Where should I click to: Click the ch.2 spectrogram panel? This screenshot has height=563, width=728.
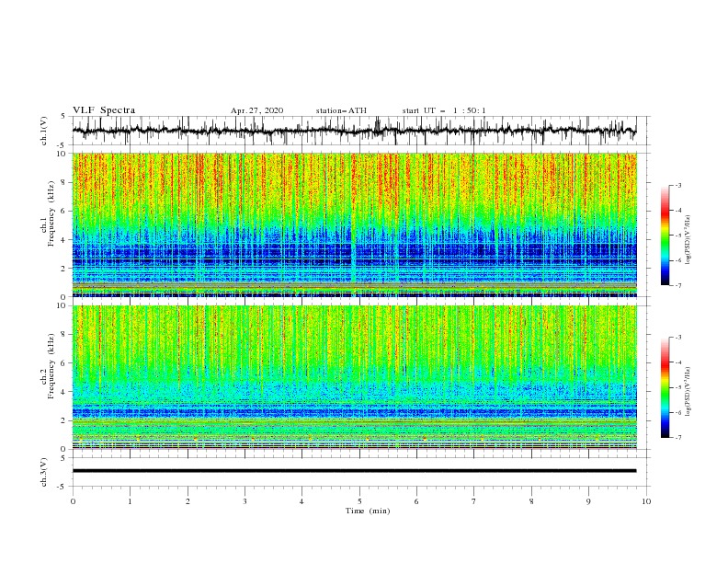point(354,377)
